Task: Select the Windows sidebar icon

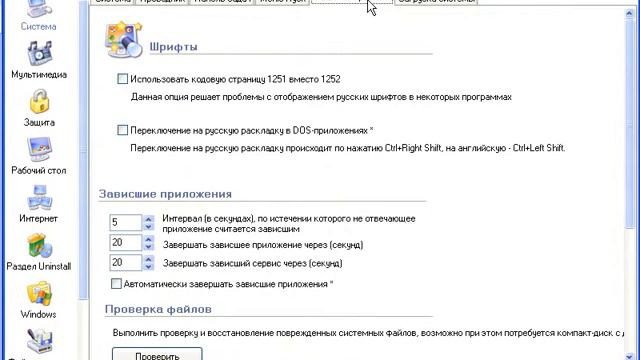Action: [x=39, y=293]
